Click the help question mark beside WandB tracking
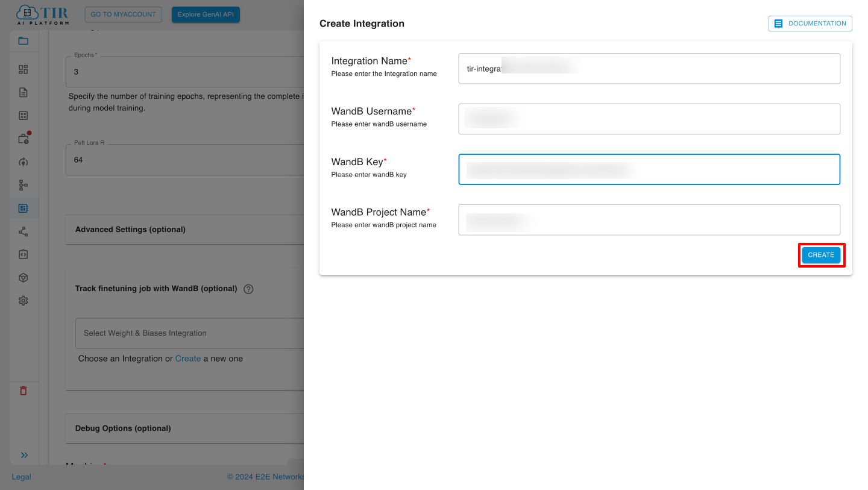Screen dimensions: 868x490 [x=248, y=289]
